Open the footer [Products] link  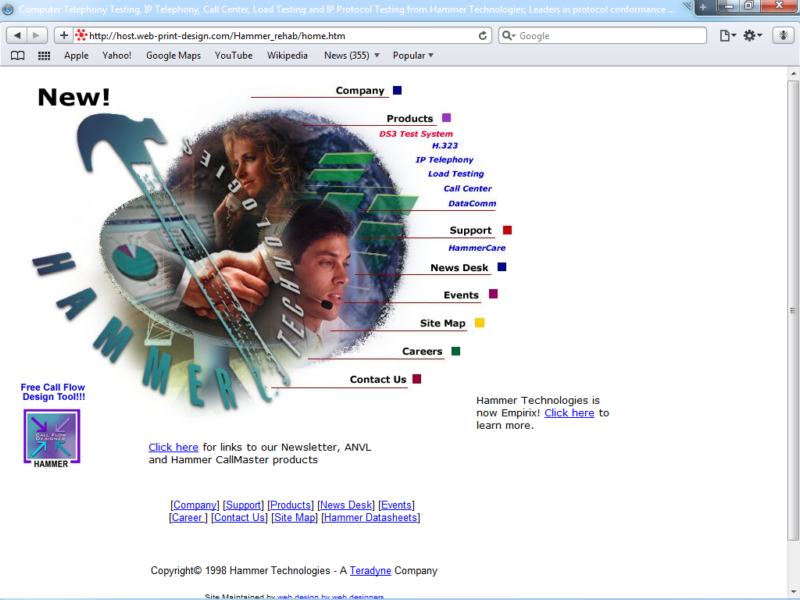(x=290, y=505)
